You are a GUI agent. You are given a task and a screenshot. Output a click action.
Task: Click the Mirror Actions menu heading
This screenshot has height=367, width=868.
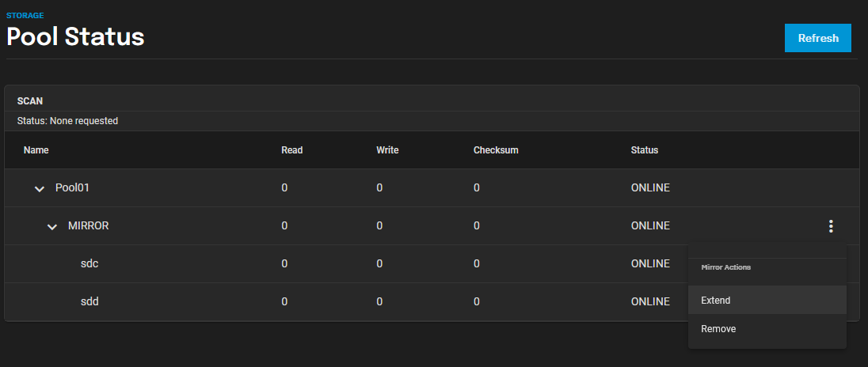point(725,267)
